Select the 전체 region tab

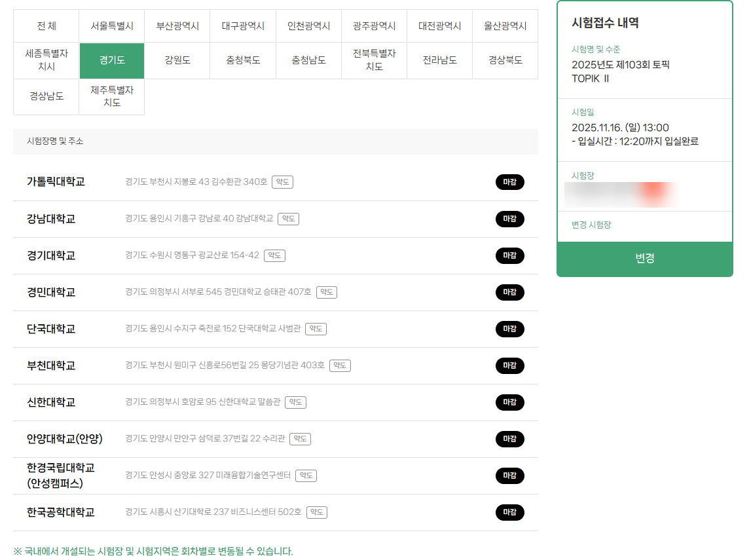pos(46,26)
